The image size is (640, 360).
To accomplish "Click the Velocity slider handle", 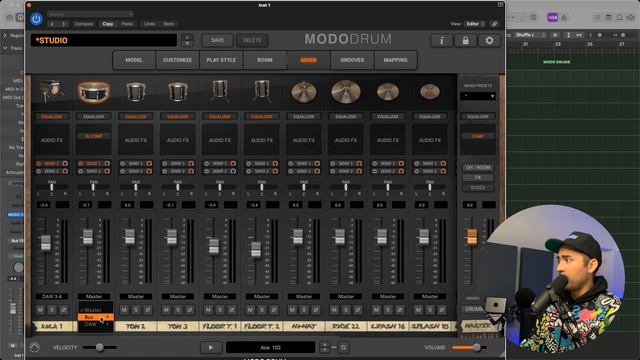I will point(100,347).
